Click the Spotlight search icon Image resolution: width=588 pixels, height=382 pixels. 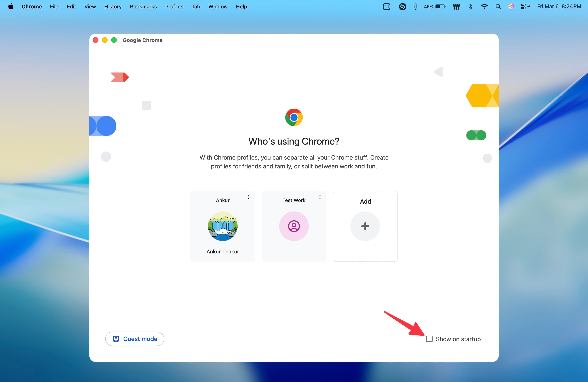pos(498,7)
